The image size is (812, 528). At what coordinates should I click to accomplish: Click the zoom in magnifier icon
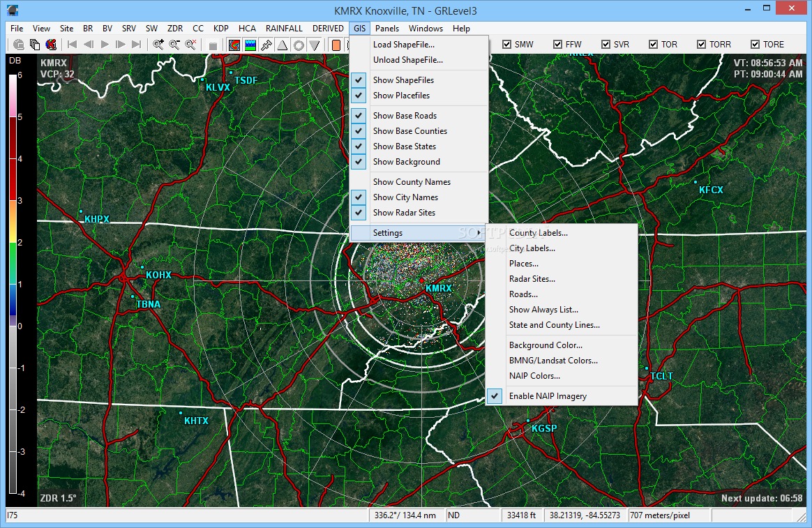(x=158, y=45)
